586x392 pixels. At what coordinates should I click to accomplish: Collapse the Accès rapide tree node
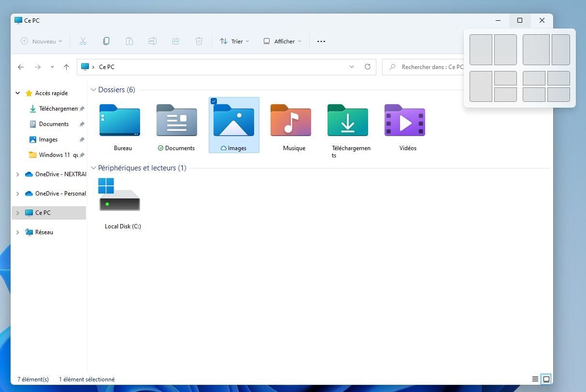pyautogui.click(x=18, y=93)
